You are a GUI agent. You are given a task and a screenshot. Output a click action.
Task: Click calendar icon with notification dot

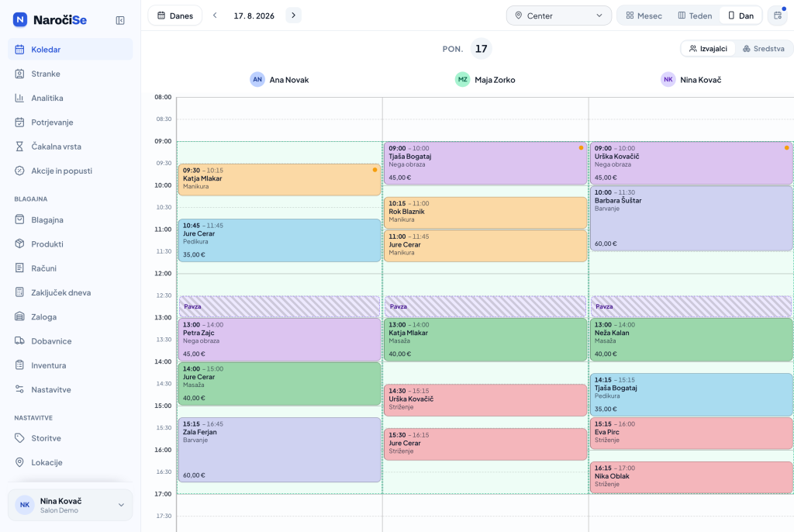778,16
